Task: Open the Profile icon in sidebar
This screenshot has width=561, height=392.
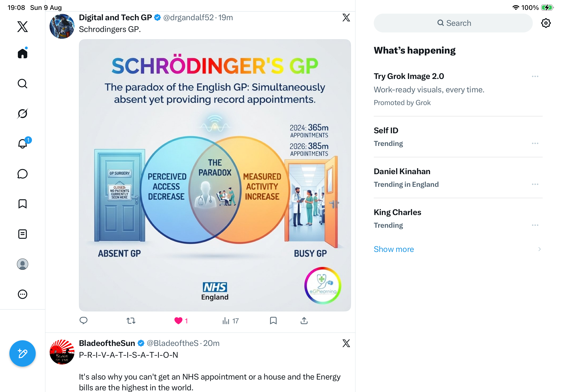Action: (23, 264)
